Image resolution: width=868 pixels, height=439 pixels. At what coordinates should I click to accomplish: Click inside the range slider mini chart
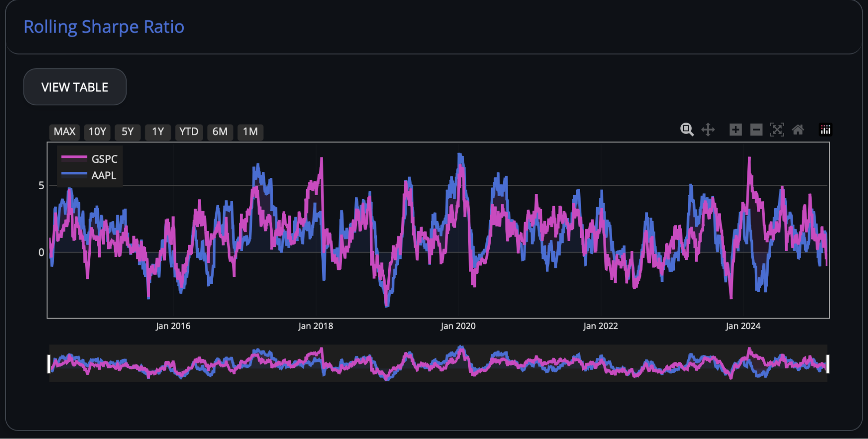point(438,364)
